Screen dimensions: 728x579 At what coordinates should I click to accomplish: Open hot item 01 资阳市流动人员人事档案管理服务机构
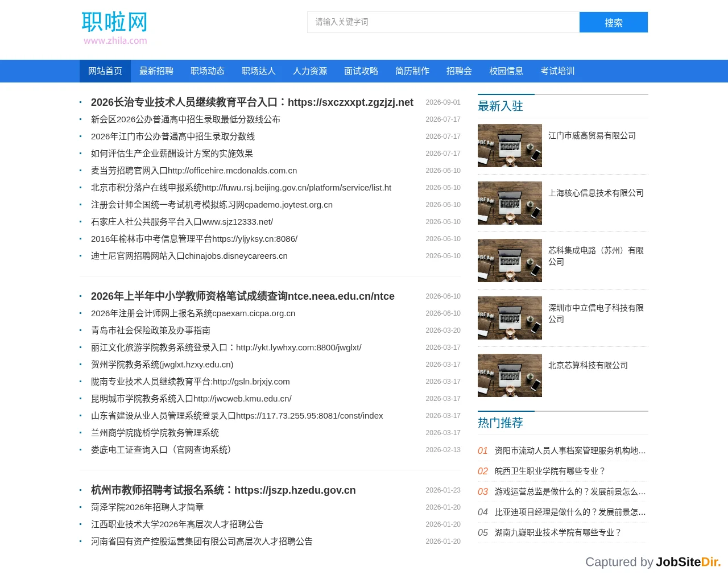[570, 450]
